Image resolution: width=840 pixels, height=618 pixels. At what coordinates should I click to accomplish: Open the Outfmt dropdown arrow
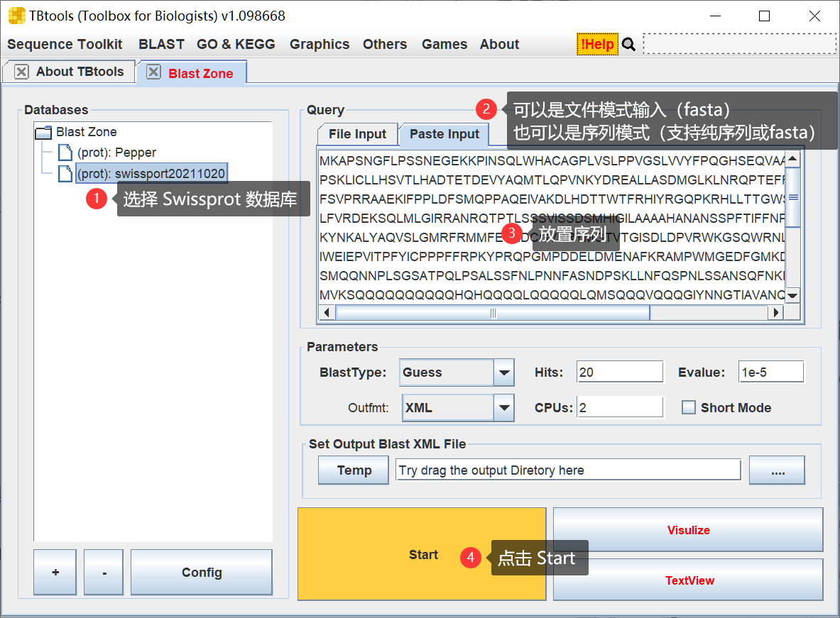504,408
